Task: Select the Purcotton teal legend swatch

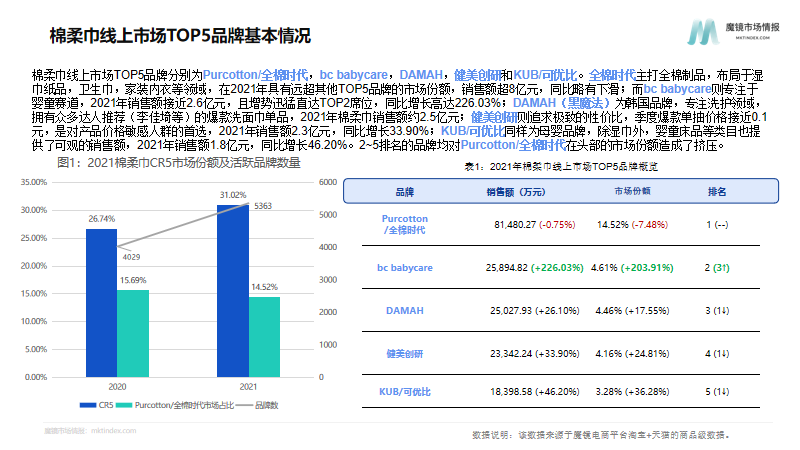Action: pyautogui.click(x=124, y=405)
